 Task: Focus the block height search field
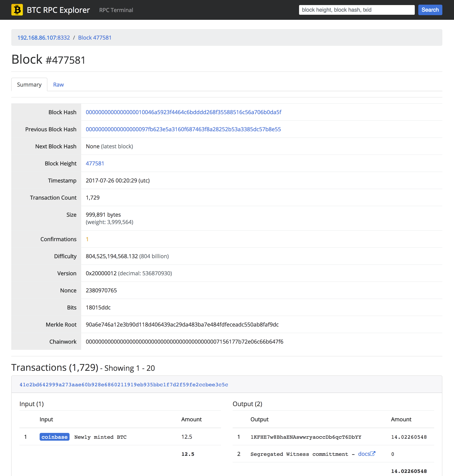tap(357, 10)
